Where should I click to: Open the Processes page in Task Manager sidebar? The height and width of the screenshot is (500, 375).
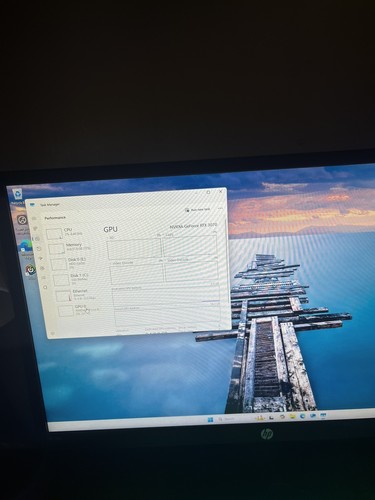point(35,229)
